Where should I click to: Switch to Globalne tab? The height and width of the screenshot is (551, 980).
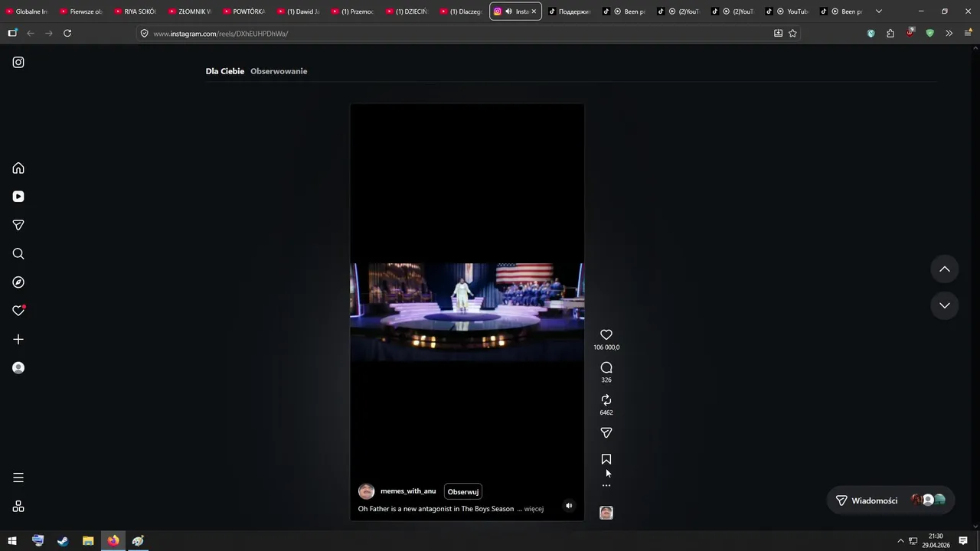[x=27, y=11]
